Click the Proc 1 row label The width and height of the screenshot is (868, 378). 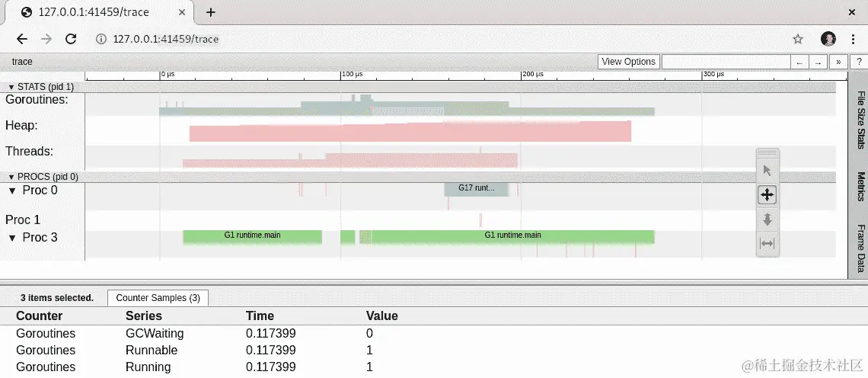(23, 220)
